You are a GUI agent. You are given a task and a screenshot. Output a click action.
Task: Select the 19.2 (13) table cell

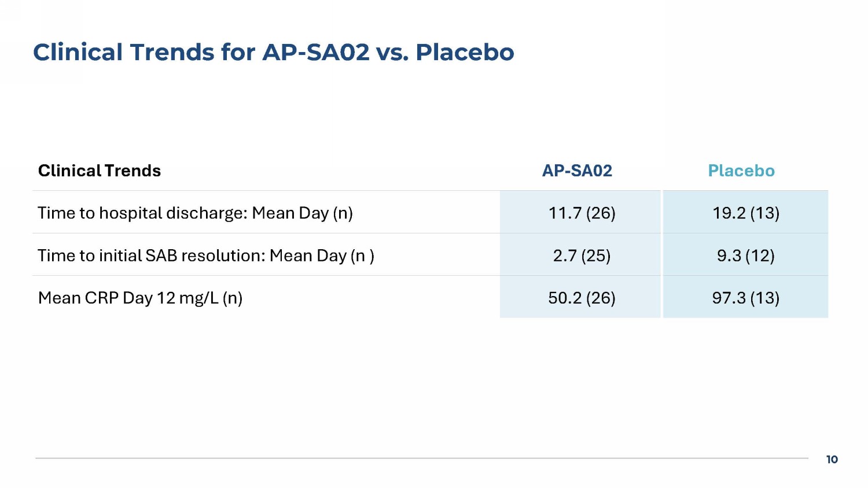point(746,213)
